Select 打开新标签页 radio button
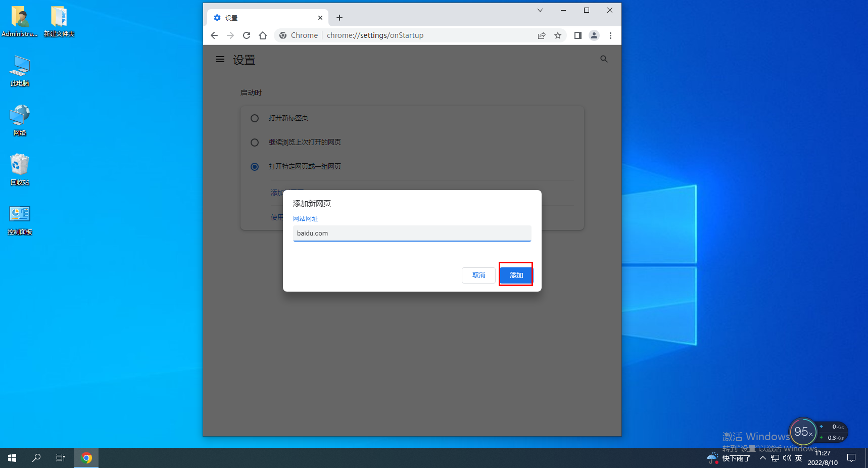868x468 pixels. pos(255,118)
